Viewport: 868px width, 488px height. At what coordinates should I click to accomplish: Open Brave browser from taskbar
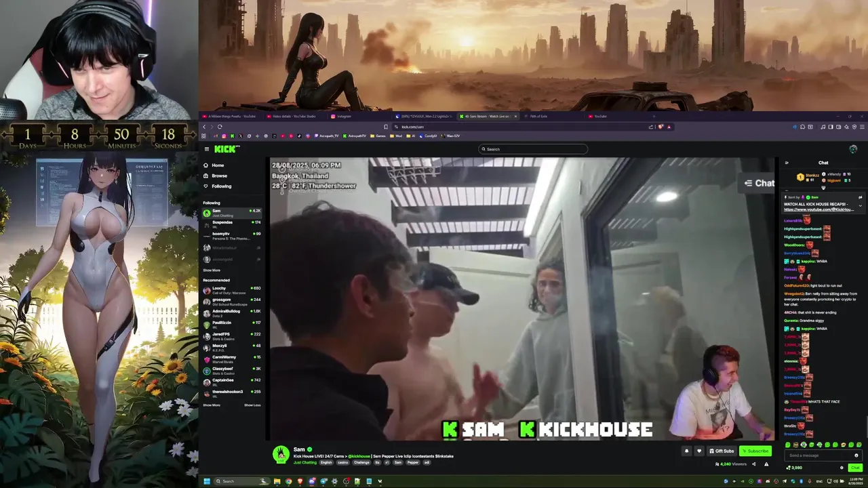[x=300, y=481]
